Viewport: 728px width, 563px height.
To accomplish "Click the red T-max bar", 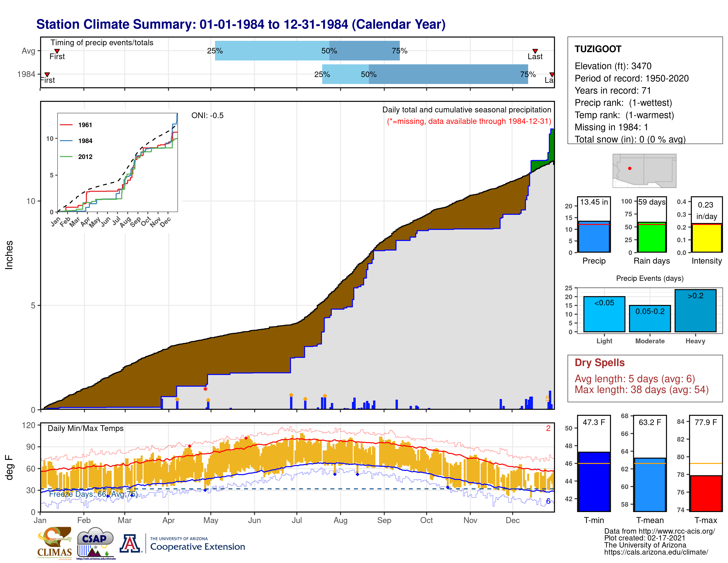I will tap(706, 493).
